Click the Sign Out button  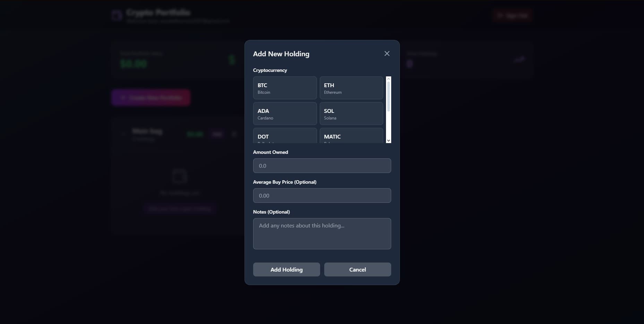click(513, 15)
